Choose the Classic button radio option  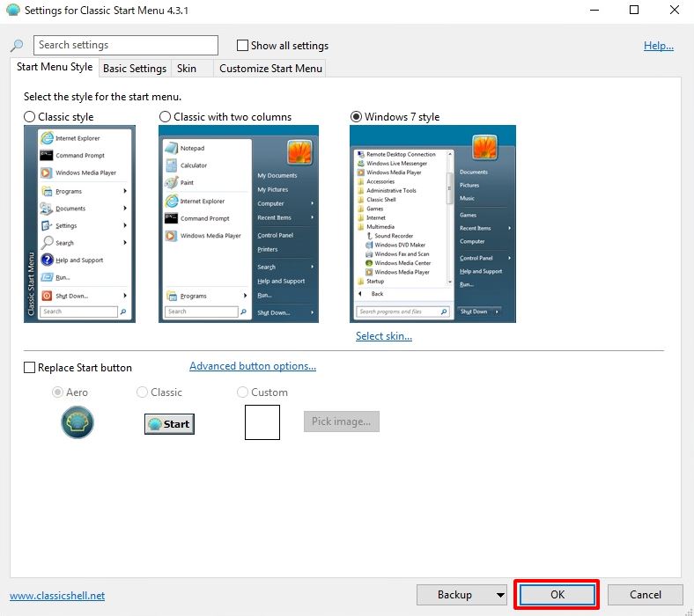(142, 392)
